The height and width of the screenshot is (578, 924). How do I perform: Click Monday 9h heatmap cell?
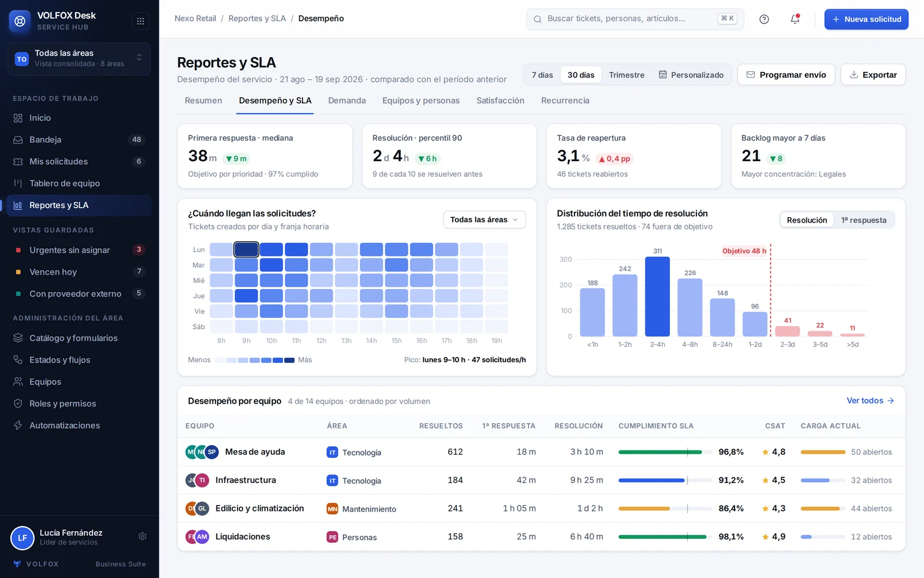pyautogui.click(x=246, y=250)
